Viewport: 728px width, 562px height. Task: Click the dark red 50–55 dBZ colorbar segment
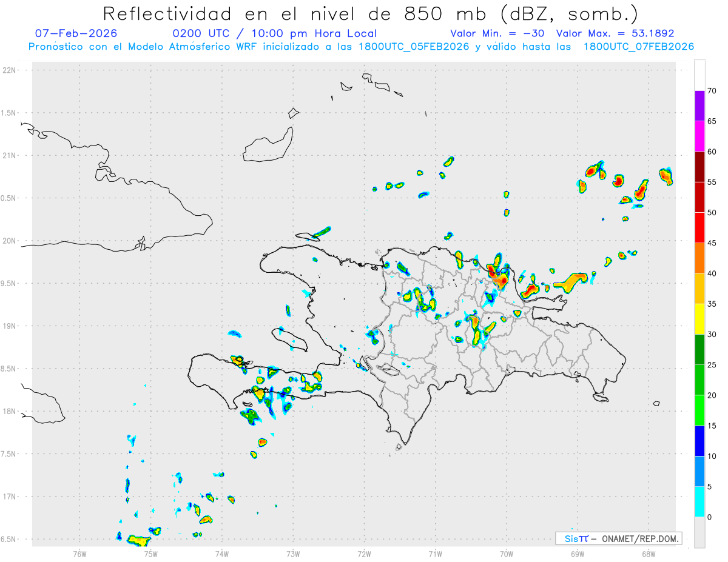click(699, 197)
